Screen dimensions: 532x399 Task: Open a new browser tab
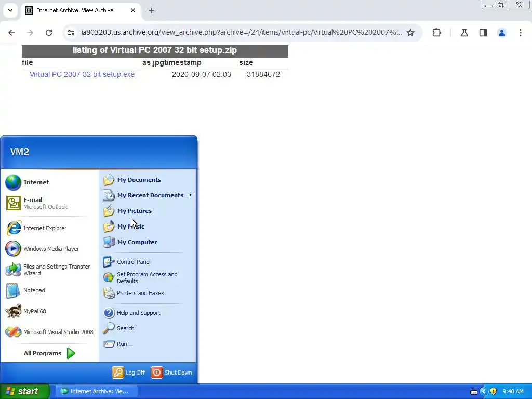point(152,10)
